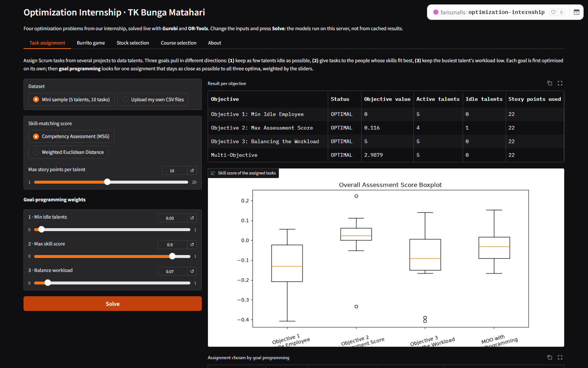Adjust the Min idle talents slider
The image size is (588, 368).
pyautogui.click(x=112, y=230)
